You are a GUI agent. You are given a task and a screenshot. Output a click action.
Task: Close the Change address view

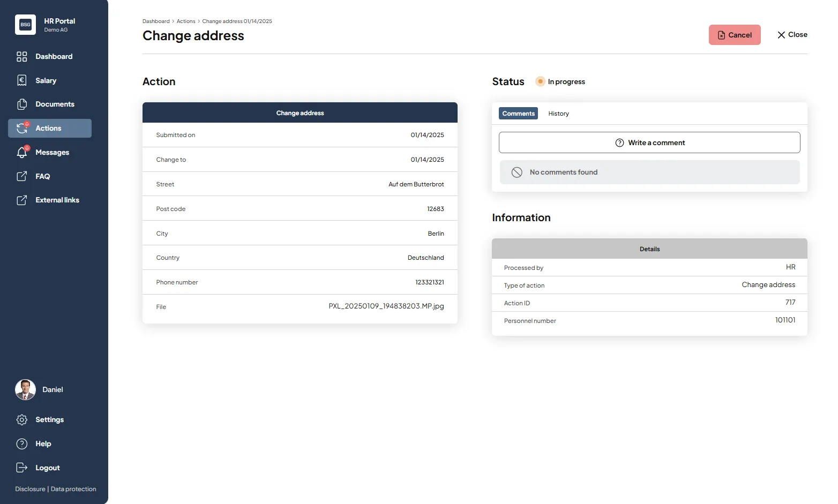click(x=792, y=35)
